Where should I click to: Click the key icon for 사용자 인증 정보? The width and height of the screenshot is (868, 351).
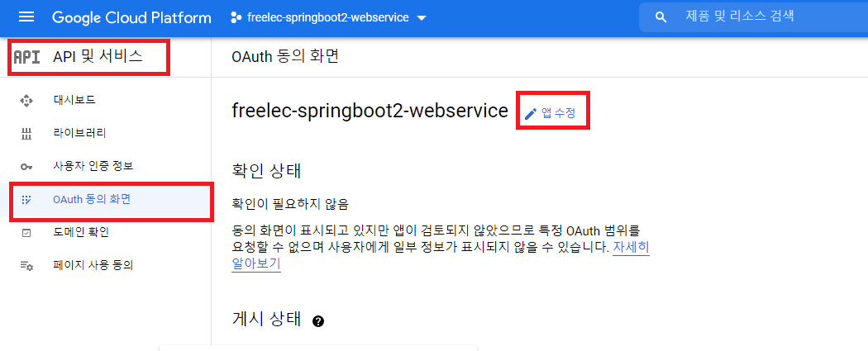(26, 167)
